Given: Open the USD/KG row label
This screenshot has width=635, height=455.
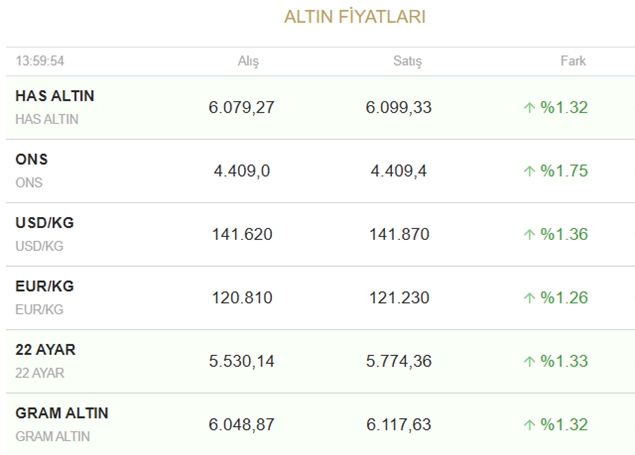Looking at the screenshot, I should [x=44, y=223].
